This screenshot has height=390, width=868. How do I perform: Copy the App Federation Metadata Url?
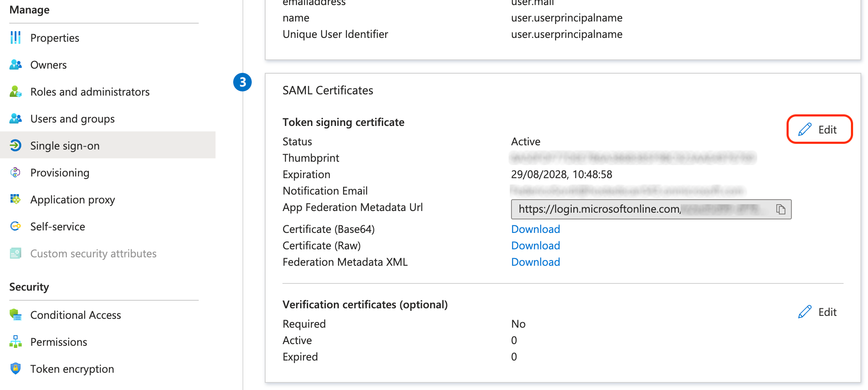click(x=780, y=209)
